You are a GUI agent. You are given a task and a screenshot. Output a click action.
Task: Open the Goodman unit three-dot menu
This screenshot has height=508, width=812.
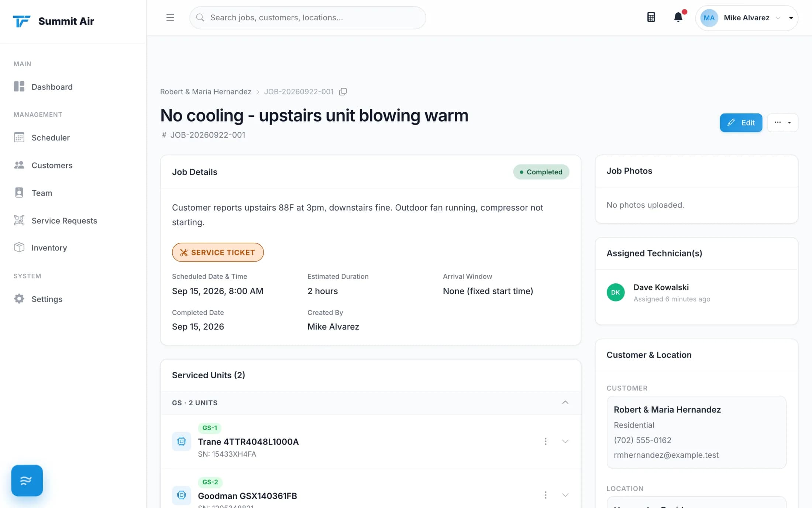[546, 495]
